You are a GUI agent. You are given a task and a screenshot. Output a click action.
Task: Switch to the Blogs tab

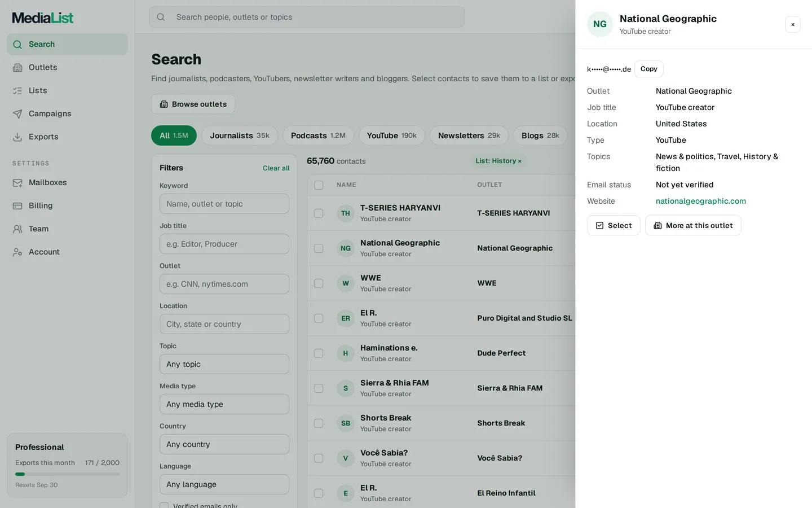540,135
